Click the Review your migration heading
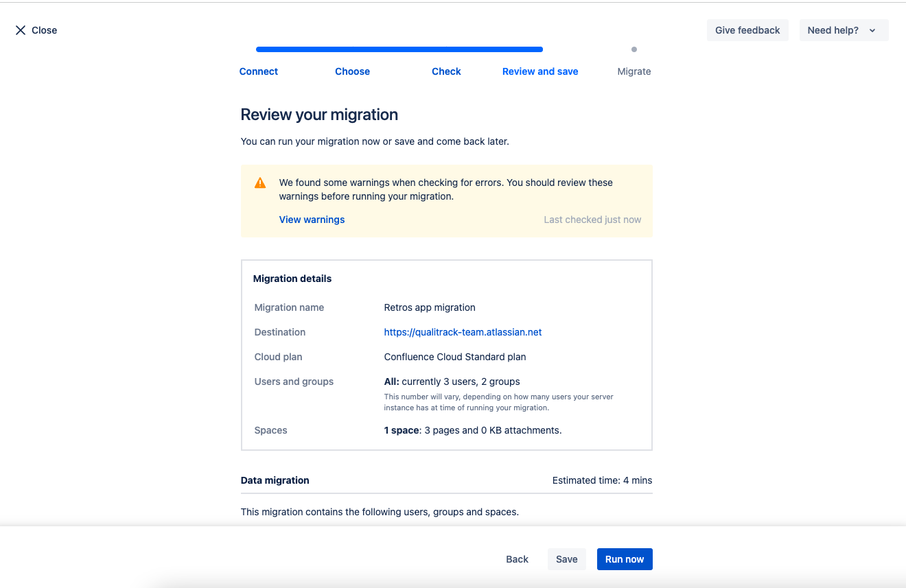Screen dimensions: 906x588 coord(319,115)
